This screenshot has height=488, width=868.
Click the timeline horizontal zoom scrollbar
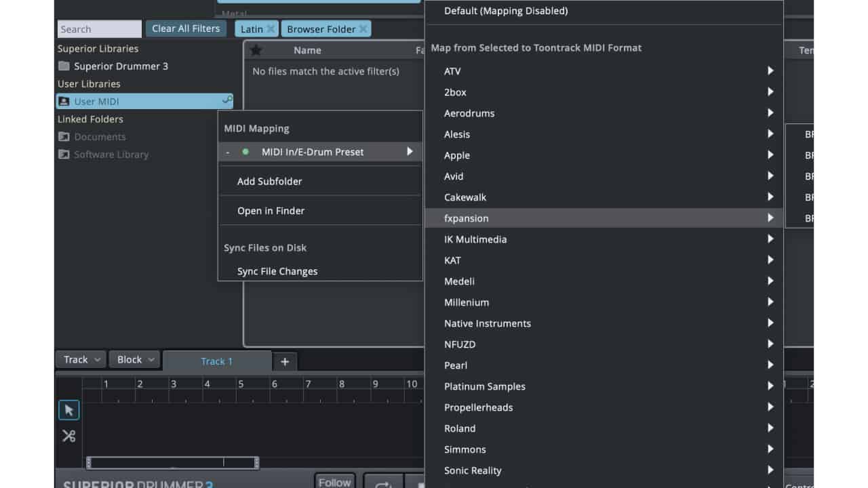(172, 463)
